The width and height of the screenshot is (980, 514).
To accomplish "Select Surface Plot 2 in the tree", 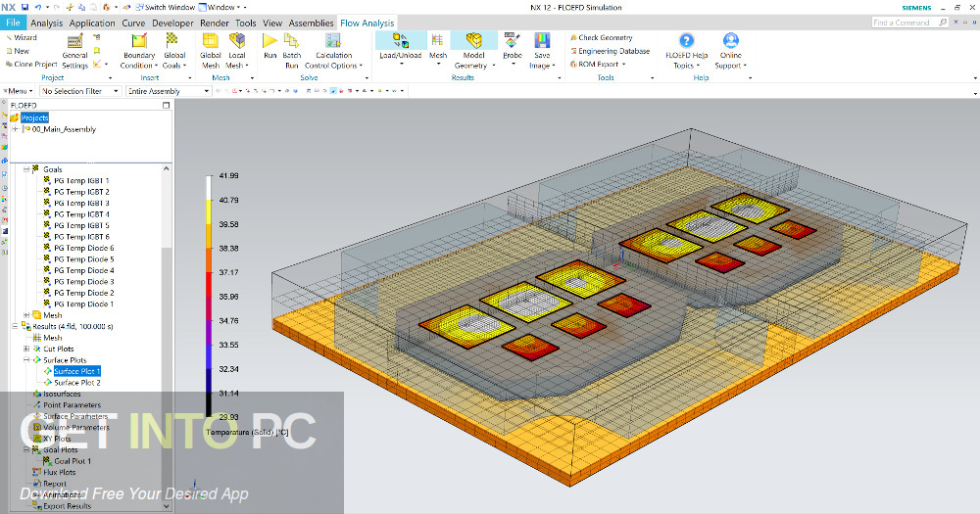I will pyautogui.click(x=76, y=383).
